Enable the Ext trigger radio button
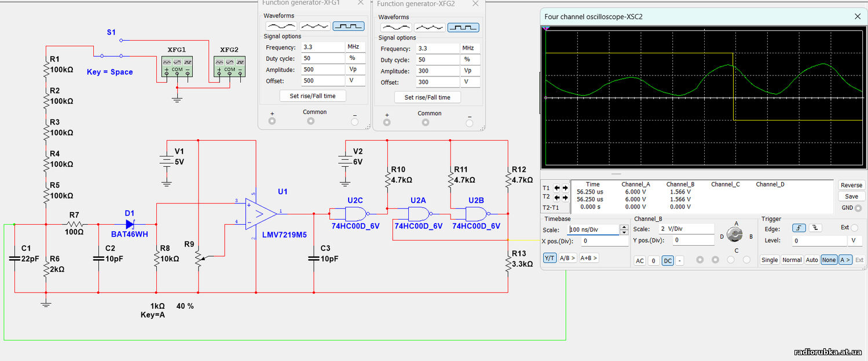Image resolution: width=868 pixels, height=361 pixels. tap(855, 228)
